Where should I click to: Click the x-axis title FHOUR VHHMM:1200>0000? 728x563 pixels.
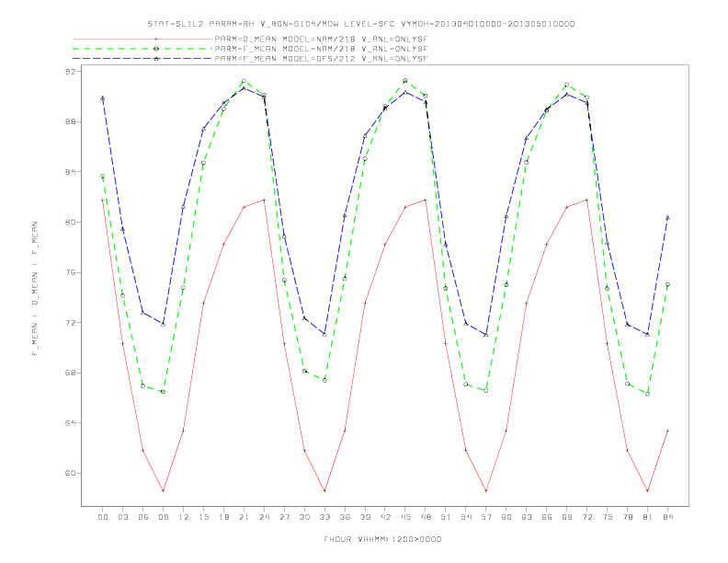(382, 539)
